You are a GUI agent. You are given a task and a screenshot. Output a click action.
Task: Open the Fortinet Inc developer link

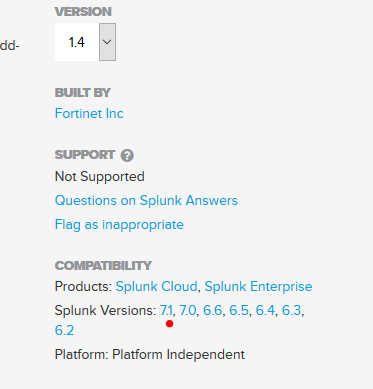(89, 113)
